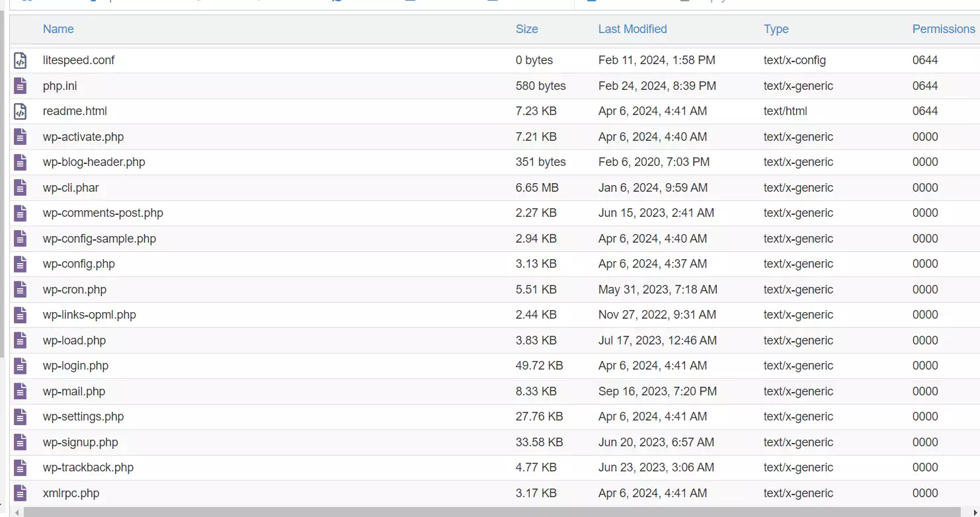Click the wp-links-opml.php file icon
The width and height of the screenshot is (980, 517).
click(20, 315)
